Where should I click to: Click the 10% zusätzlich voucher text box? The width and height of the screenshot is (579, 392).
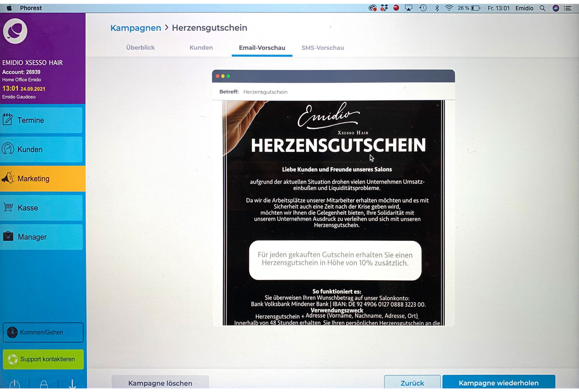(335, 260)
